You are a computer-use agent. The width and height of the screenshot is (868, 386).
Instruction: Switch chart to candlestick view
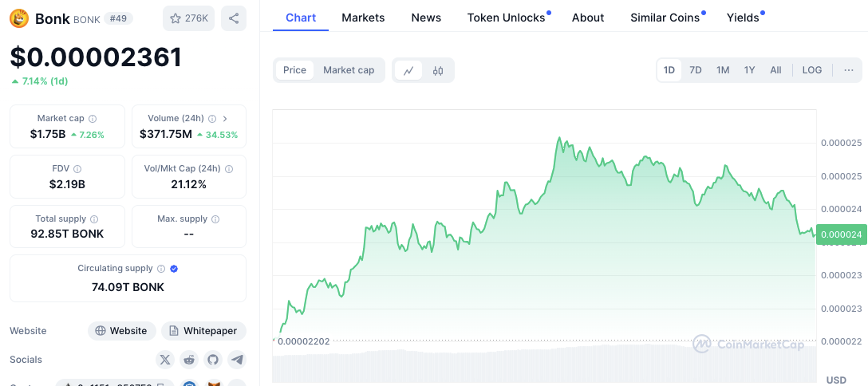click(438, 70)
